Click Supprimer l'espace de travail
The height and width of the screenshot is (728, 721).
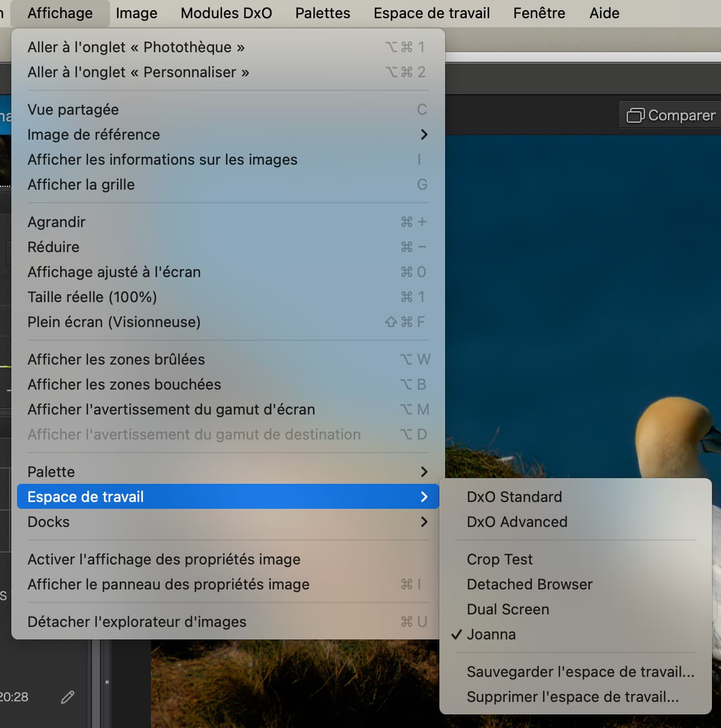[x=572, y=697]
